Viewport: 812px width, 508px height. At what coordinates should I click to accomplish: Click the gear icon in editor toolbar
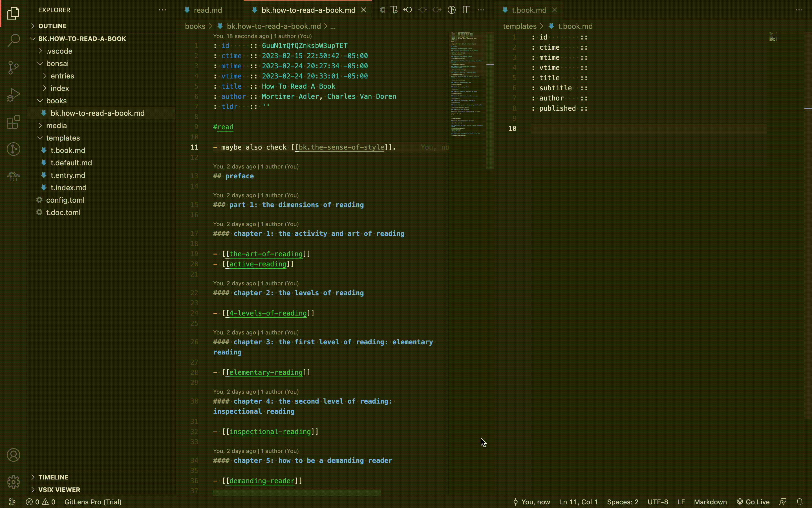(382, 10)
